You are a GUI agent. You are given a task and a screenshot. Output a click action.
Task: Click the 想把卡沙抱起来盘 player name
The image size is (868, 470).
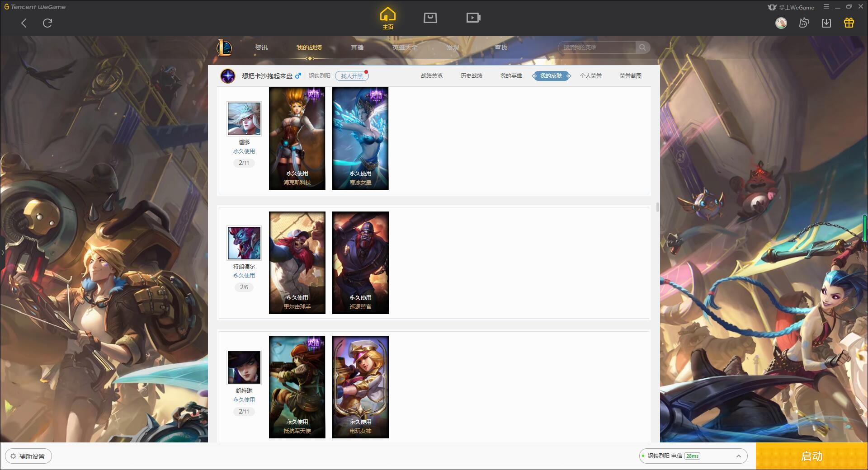(267, 76)
